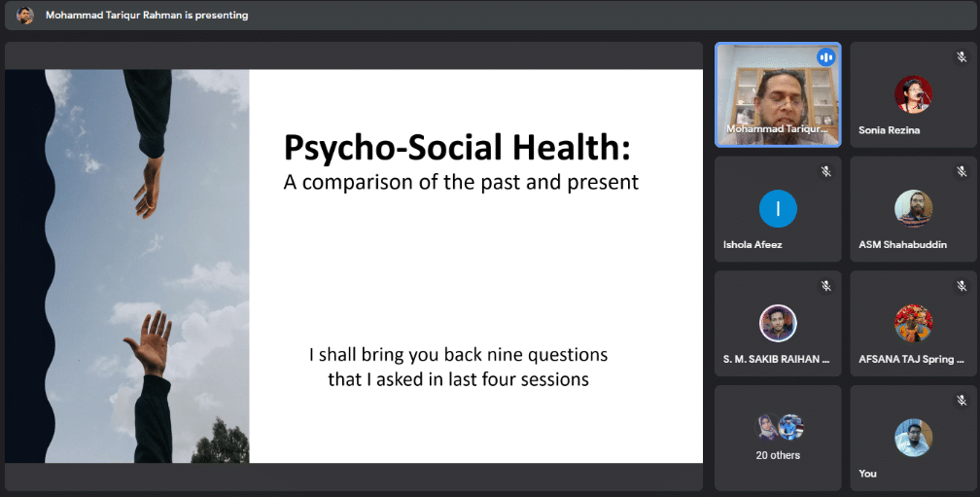Screen dimensions: 980x497
Task: Click the 'AFSANA TAJ Spring' name label
Action: pyautogui.click(x=911, y=359)
